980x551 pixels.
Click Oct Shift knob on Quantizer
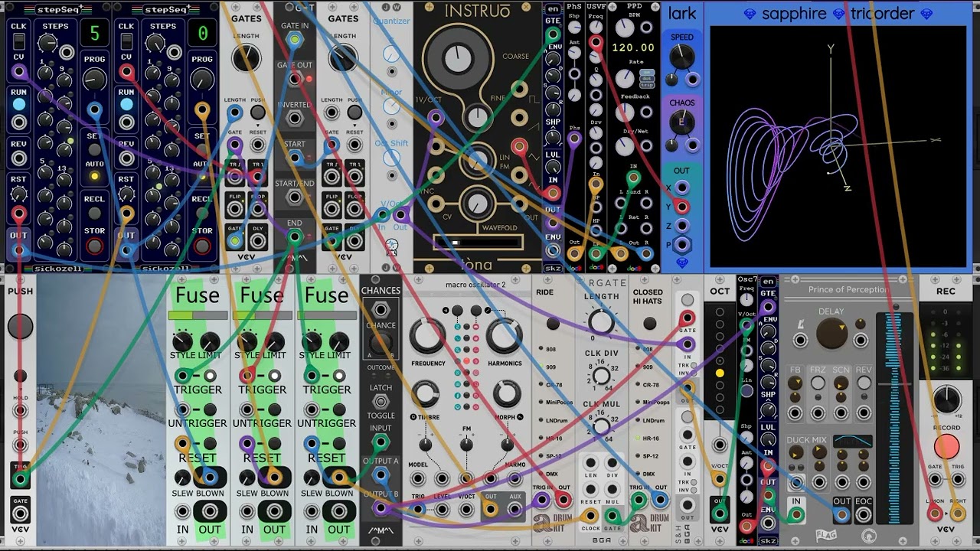(391, 158)
